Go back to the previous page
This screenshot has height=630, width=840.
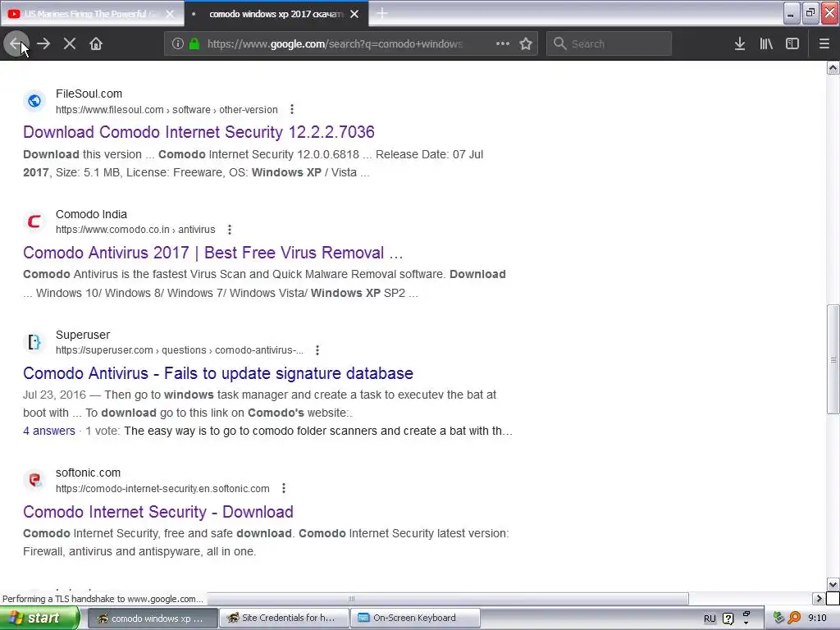coord(16,44)
